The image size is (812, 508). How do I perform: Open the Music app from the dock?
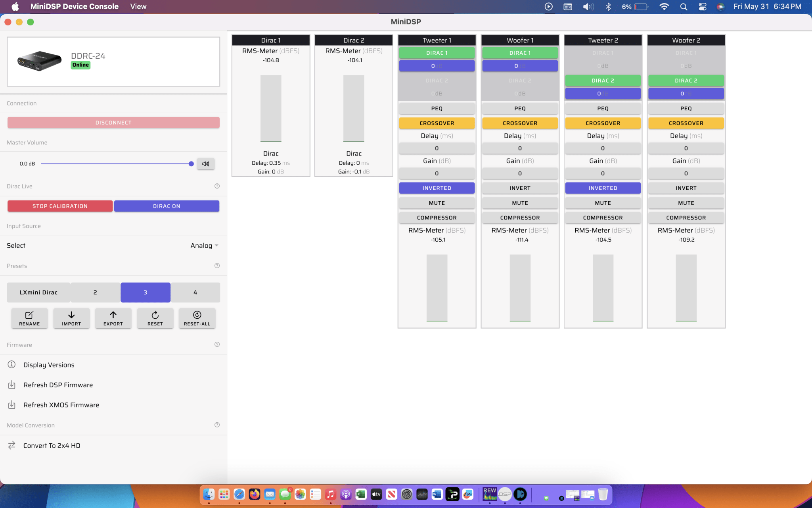330,494
